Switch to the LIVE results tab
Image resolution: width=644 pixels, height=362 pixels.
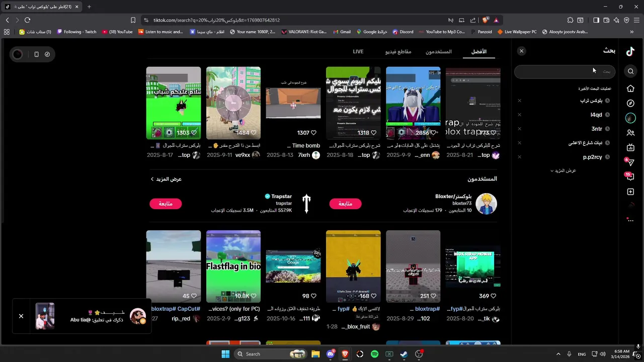click(x=358, y=51)
